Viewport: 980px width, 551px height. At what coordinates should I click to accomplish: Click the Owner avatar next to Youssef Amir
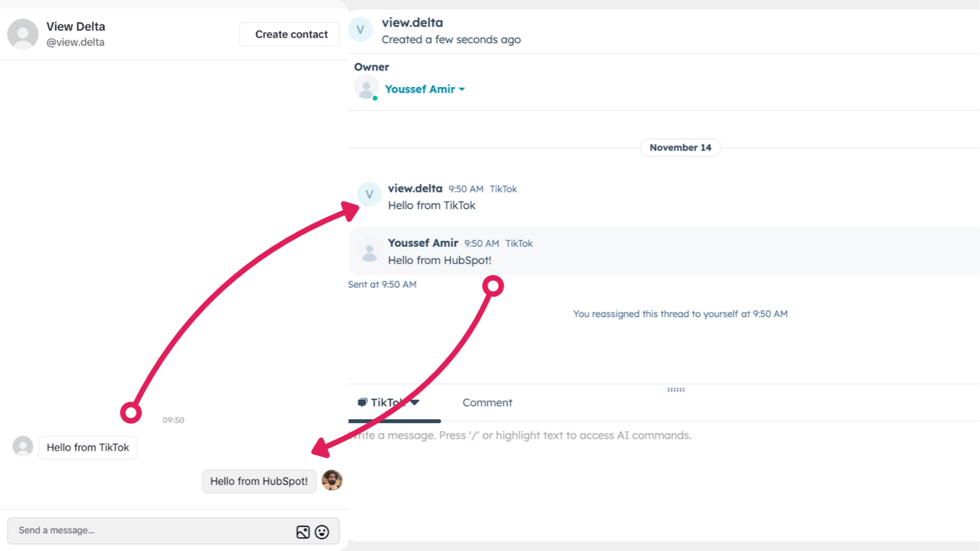[x=366, y=88]
